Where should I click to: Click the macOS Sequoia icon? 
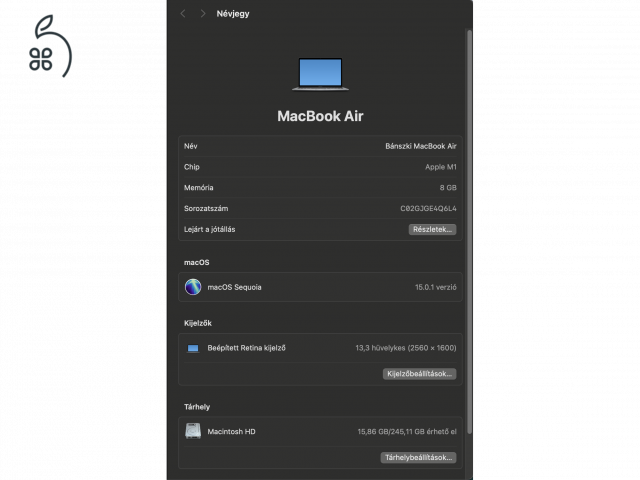coord(193,287)
